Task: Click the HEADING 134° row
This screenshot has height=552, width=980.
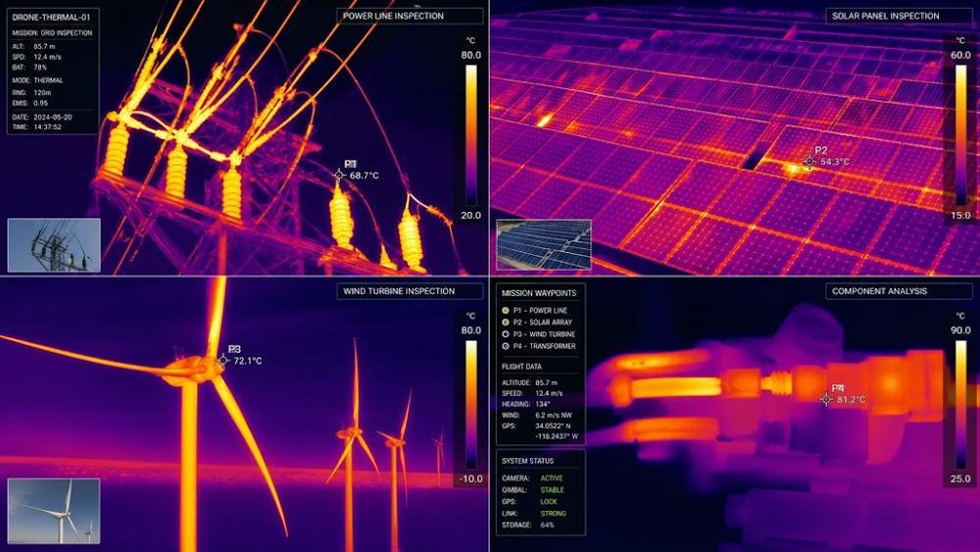Action: [525, 404]
